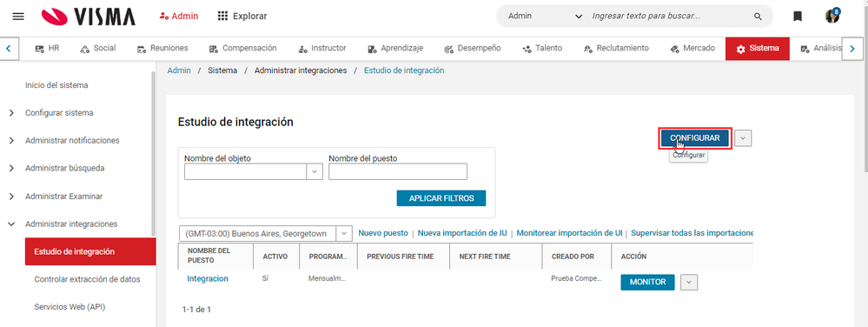Viewport: 868px width, 327px height.
Task: Click the Monitor button
Action: (x=647, y=282)
